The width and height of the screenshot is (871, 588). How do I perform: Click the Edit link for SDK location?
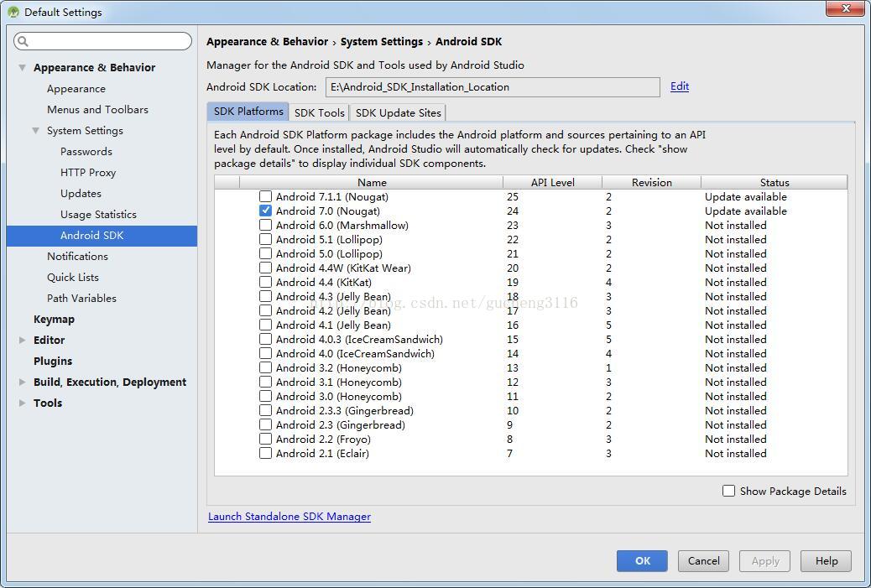[680, 86]
